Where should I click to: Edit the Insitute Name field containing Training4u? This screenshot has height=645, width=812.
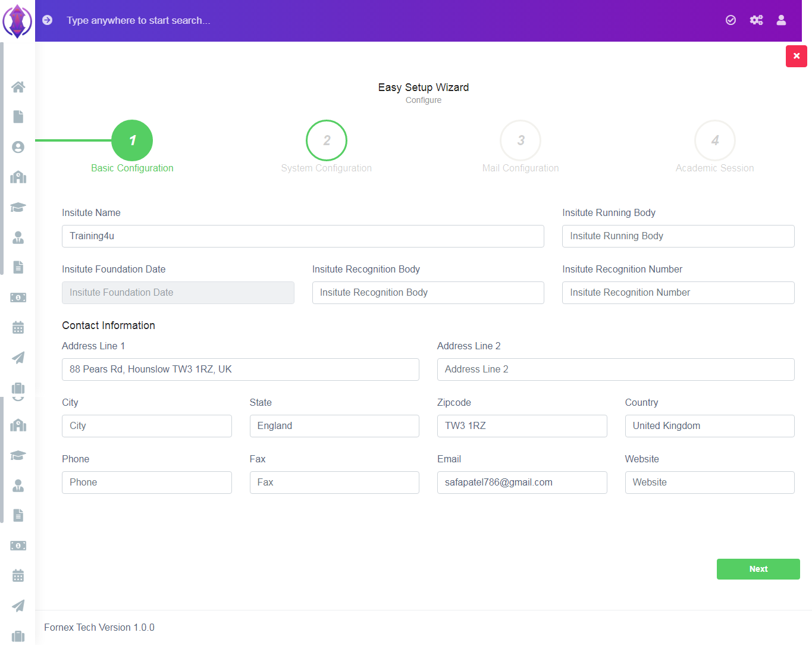coord(303,236)
